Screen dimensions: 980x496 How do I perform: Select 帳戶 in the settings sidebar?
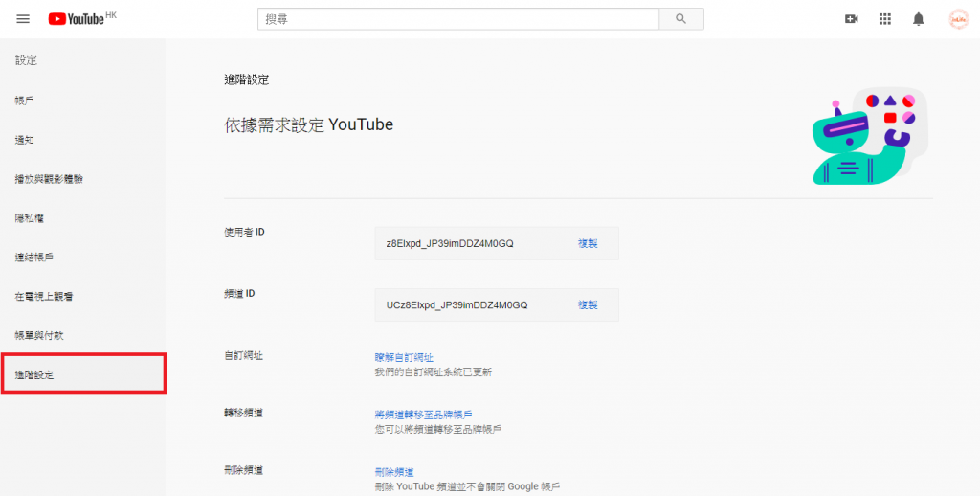coord(25,101)
